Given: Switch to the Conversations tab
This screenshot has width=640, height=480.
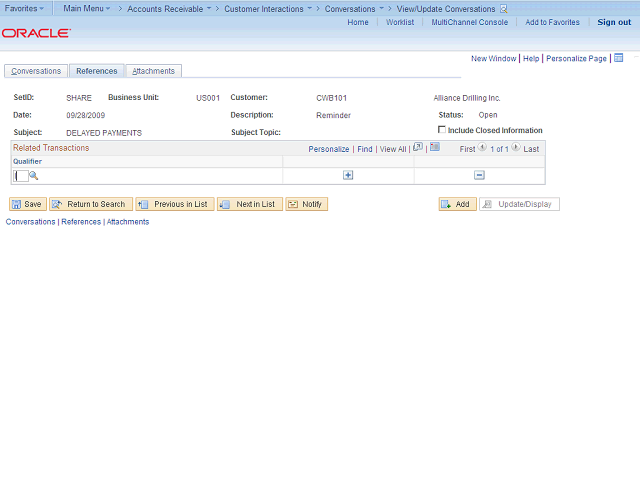Looking at the screenshot, I should [36, 71].
